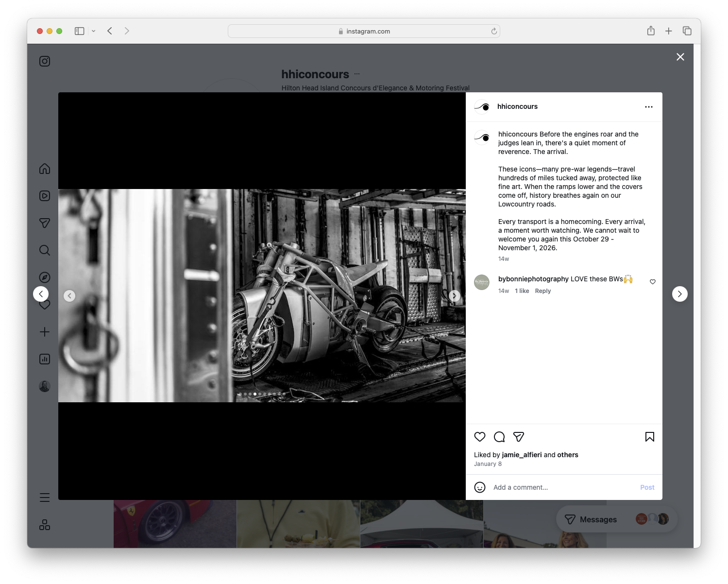
Task: Advance carousel with the right chevron arrow
Action: (x=455, y=295)
